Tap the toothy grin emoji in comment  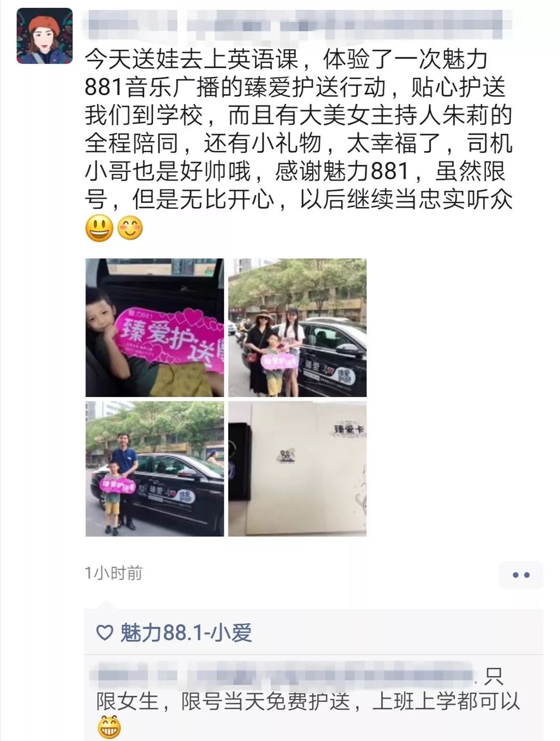tap(109, 727)
